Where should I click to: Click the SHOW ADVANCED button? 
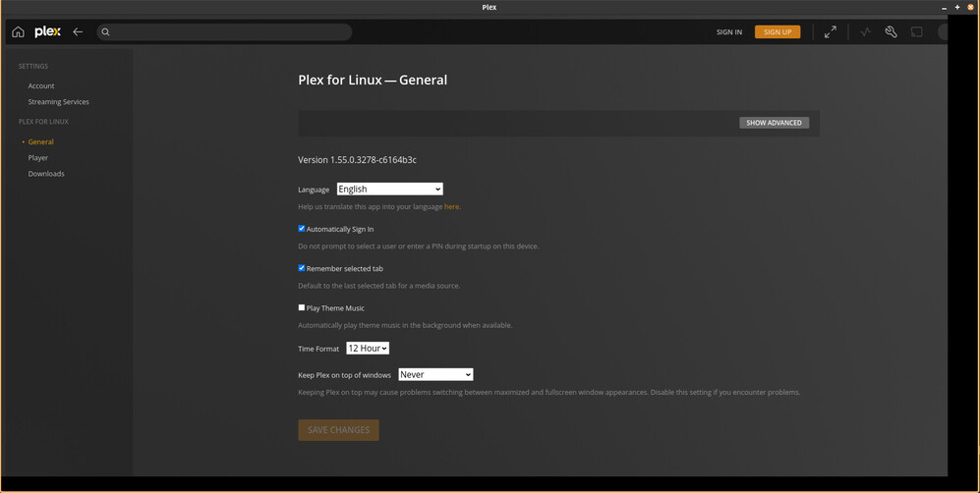774,123
